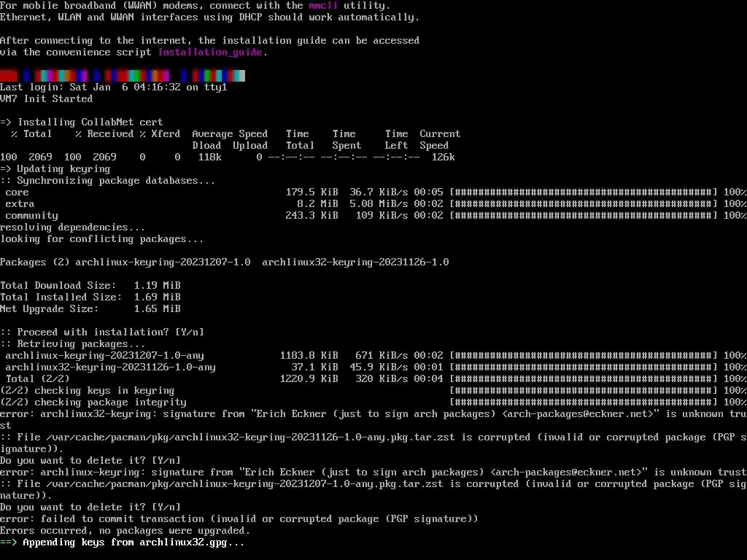Click the '1220.9 KiB' total size value
Image resolution: width=747 pixels, height=560 pixels.
pos(309,379)
